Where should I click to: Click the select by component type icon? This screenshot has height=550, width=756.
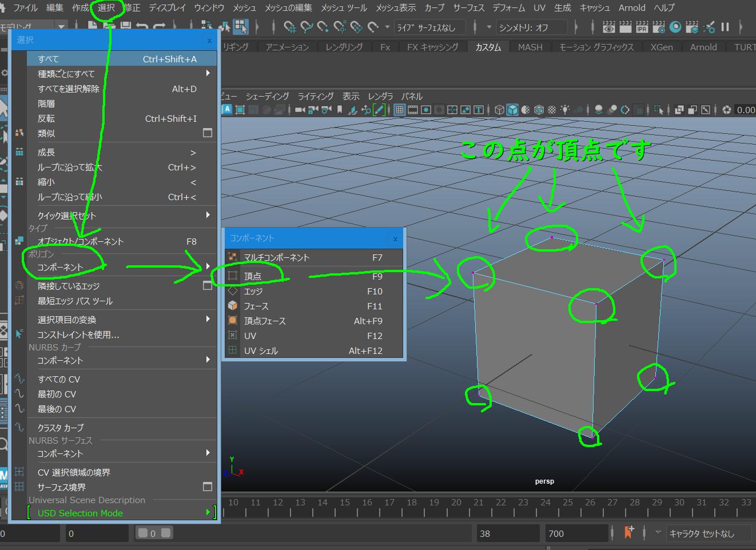click(241, 26)
